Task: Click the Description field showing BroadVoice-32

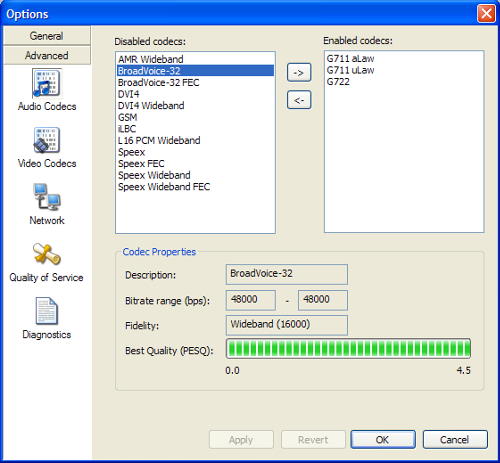Action: 287,274
